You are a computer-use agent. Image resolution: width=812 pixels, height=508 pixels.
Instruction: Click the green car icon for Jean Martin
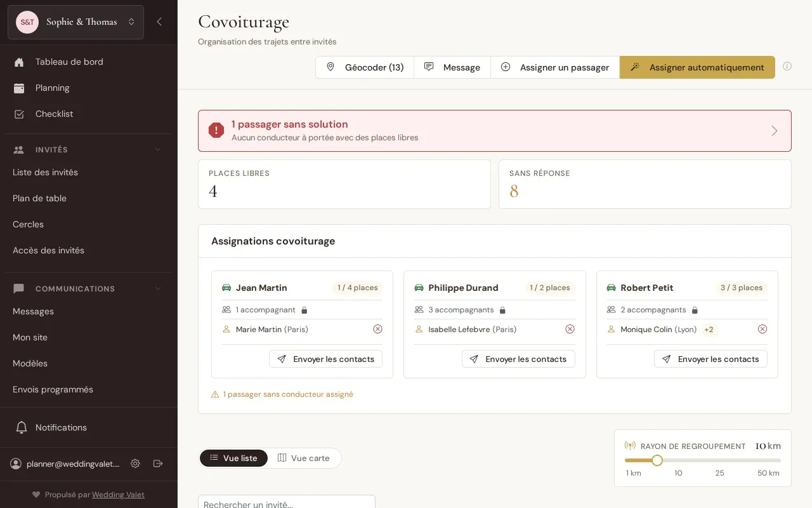tap(226, 288)
